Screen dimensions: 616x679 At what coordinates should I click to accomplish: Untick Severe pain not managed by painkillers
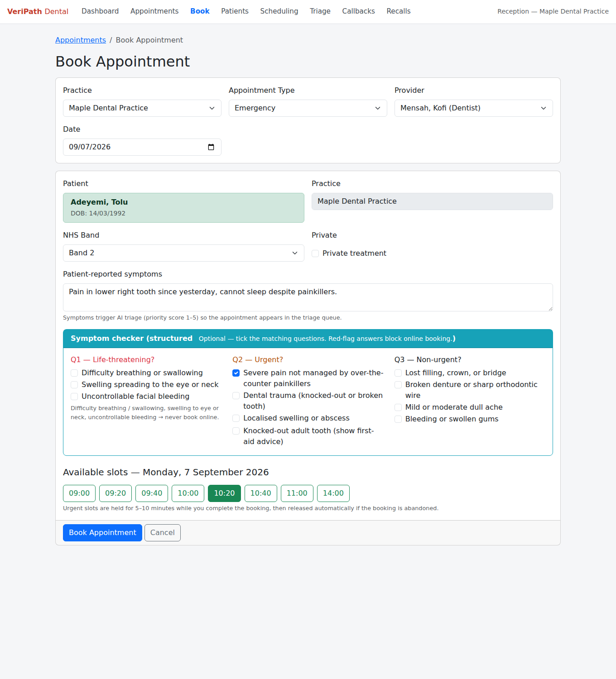pyautogui.click(x=236, y=373)
